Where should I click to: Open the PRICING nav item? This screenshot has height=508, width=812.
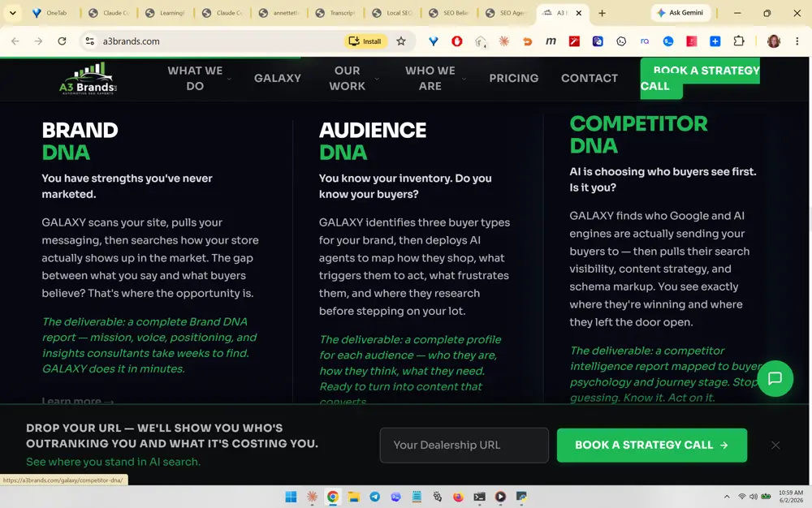[x=514, y=78]
